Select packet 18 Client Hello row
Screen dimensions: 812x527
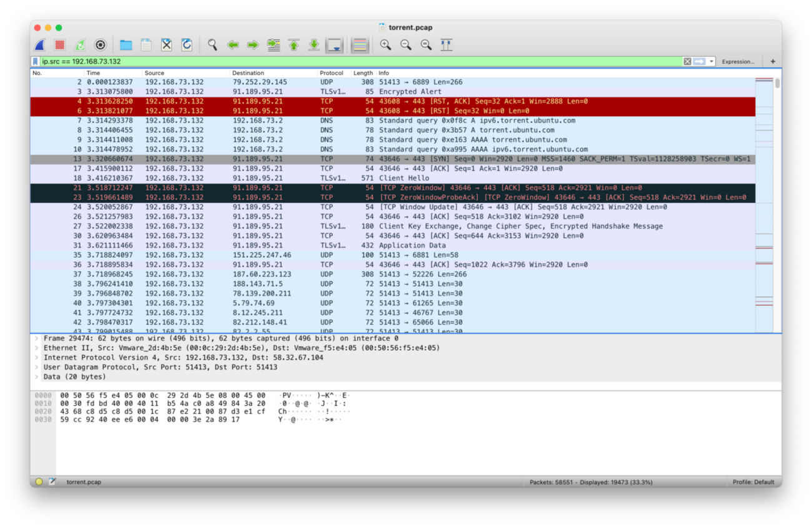tap(392, 178)
